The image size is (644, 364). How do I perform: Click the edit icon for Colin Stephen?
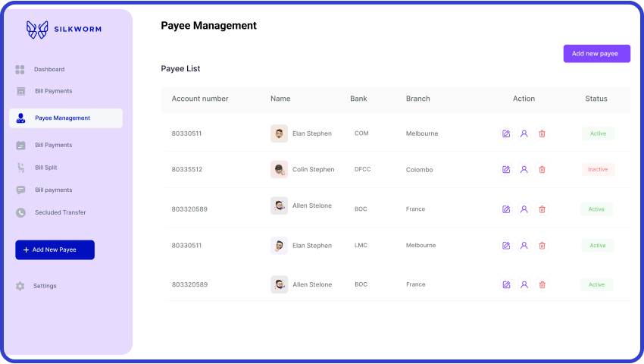(506, 170)
